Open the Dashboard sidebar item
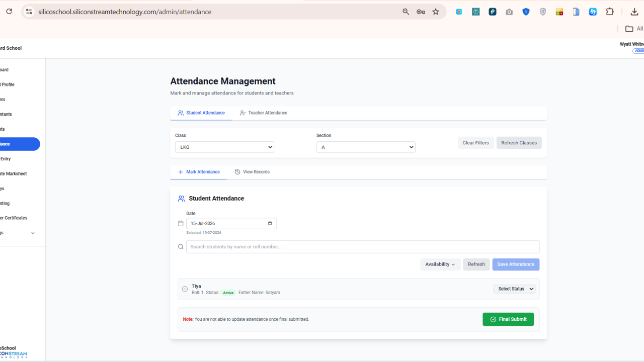 (x=5, y=70)
